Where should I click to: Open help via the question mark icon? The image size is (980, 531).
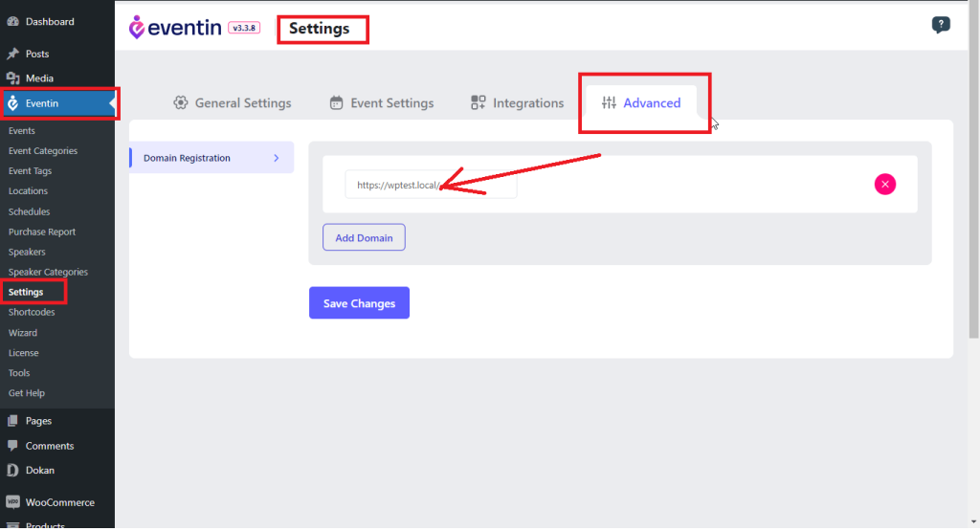click(x=941, y=25)
